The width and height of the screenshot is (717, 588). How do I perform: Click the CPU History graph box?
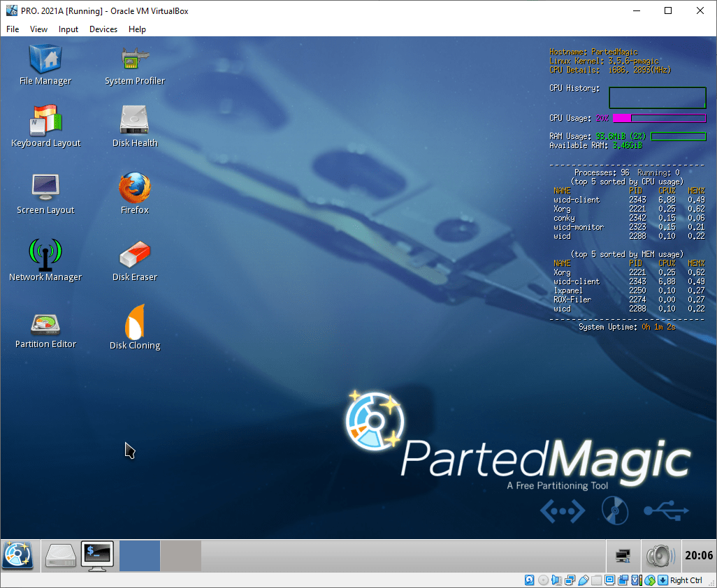pos(658,98)
